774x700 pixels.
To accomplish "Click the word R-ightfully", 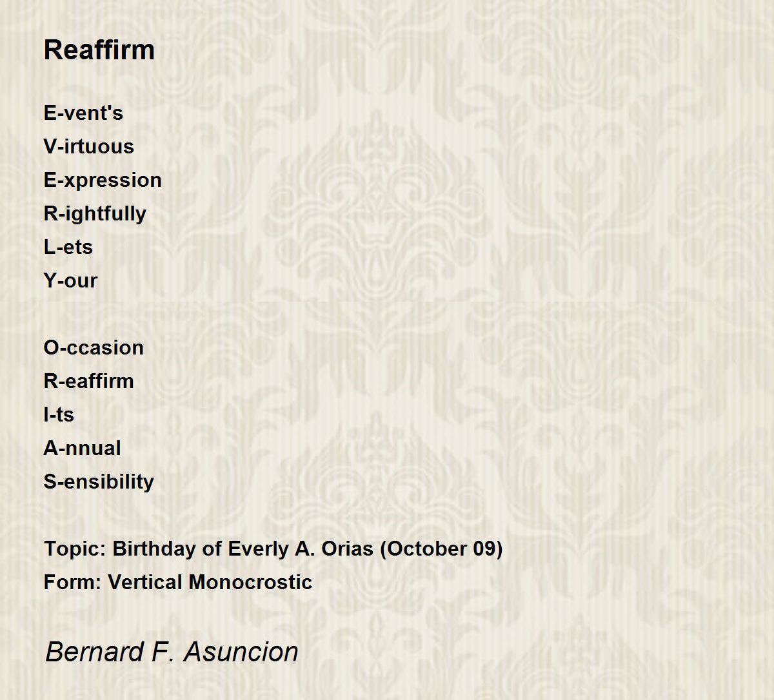I will tap(95, 214).
